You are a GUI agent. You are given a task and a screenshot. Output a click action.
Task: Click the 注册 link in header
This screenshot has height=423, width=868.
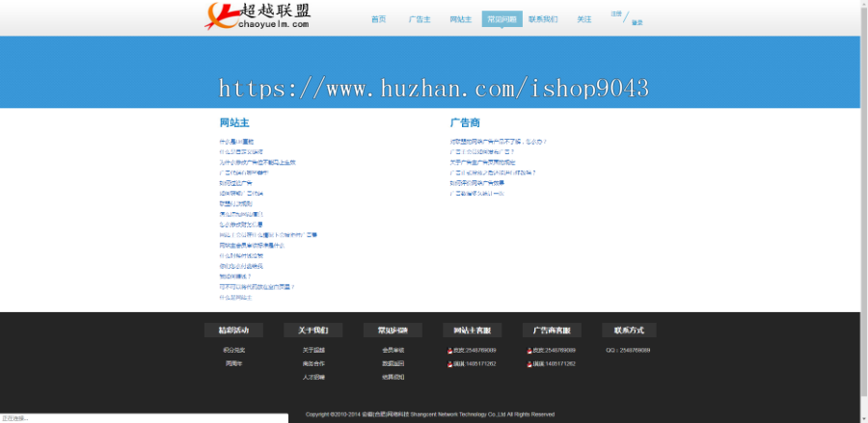(x=616, y=13)
